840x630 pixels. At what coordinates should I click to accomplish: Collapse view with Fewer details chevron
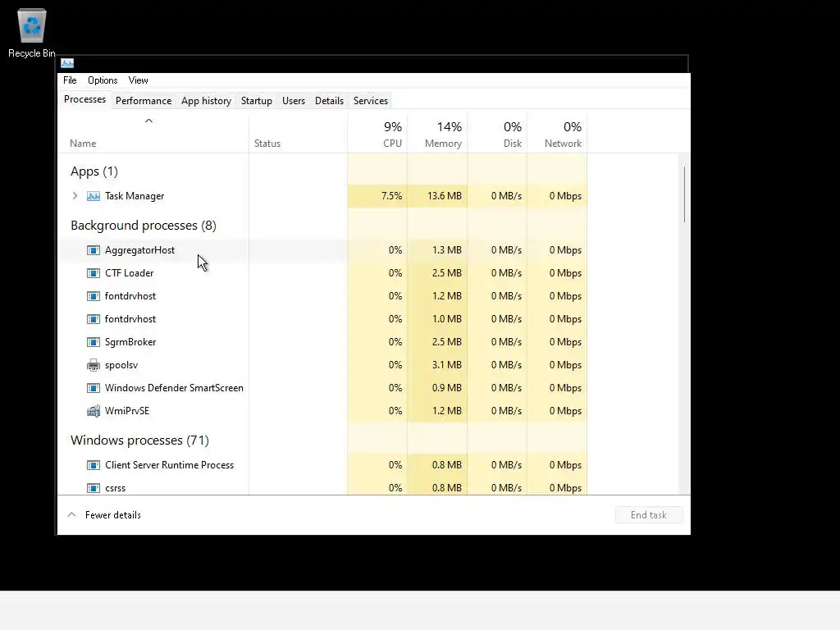pyautogui.click(x=71, y=515)
